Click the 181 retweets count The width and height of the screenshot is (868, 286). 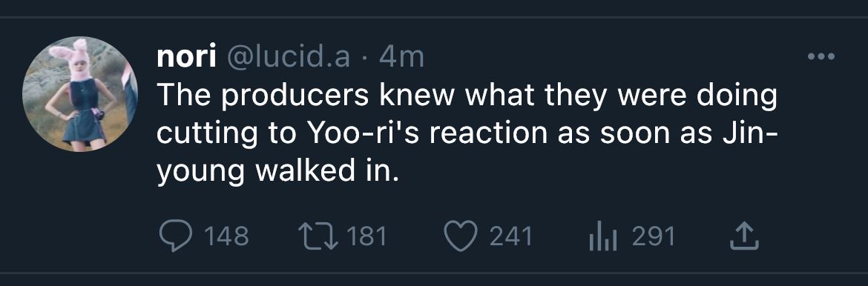pyautogui.click(x=366, y=237)
